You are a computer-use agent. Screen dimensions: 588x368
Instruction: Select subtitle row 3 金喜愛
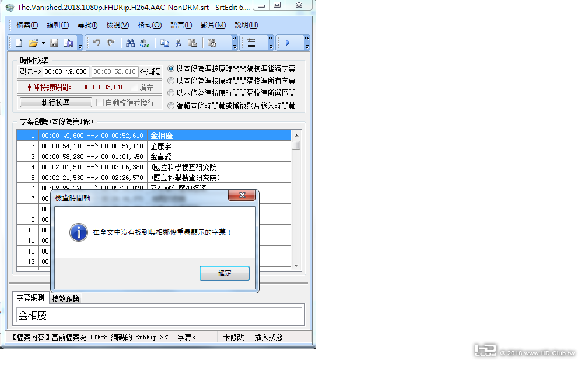154,157
